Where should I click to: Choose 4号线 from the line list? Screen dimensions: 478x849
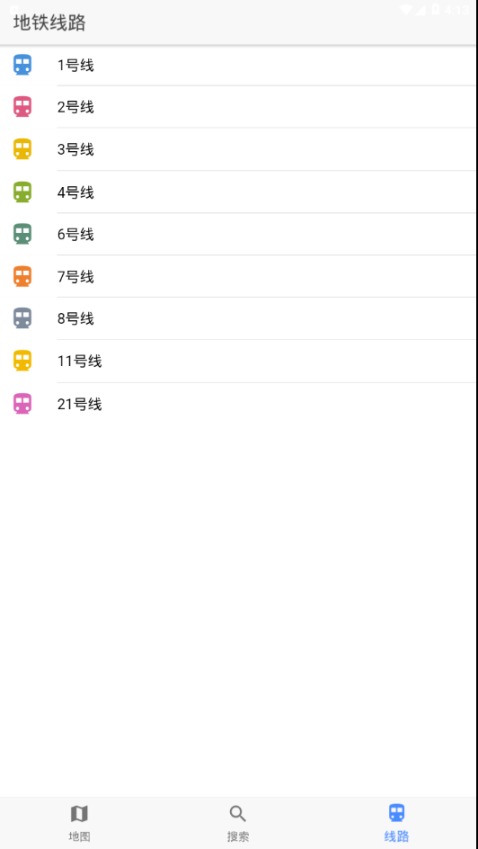tap(239, 192)
